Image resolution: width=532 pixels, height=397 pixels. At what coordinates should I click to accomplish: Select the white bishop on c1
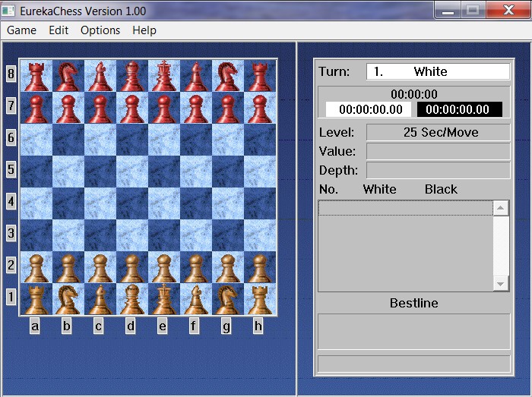(100, 299)
